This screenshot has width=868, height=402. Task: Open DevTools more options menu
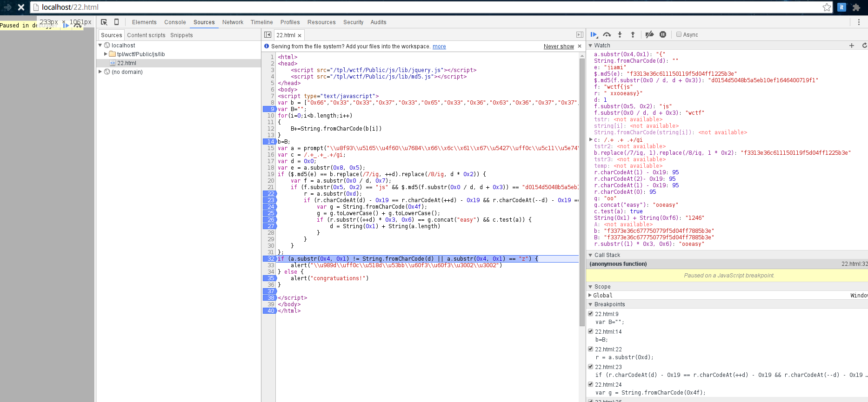859,22
